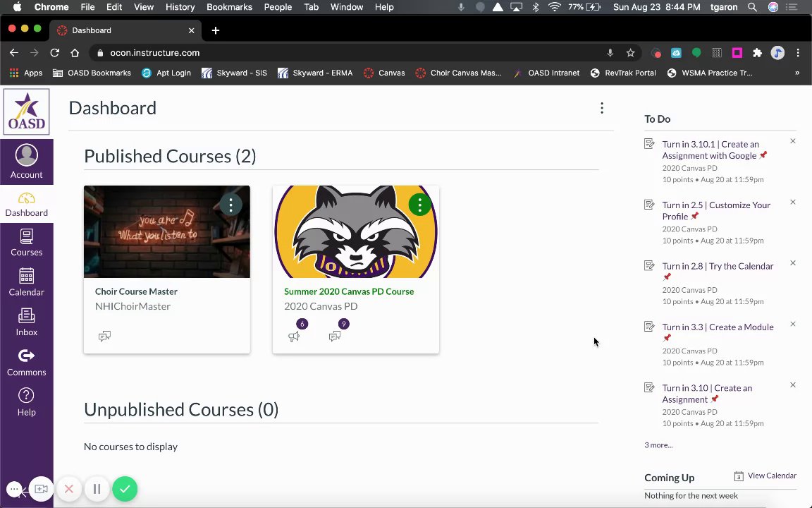Image resolution: width=812 pixels, height=508 pixels.
Task: Open the RevTrak Portal bookmark
Action: tap(623, 73)
